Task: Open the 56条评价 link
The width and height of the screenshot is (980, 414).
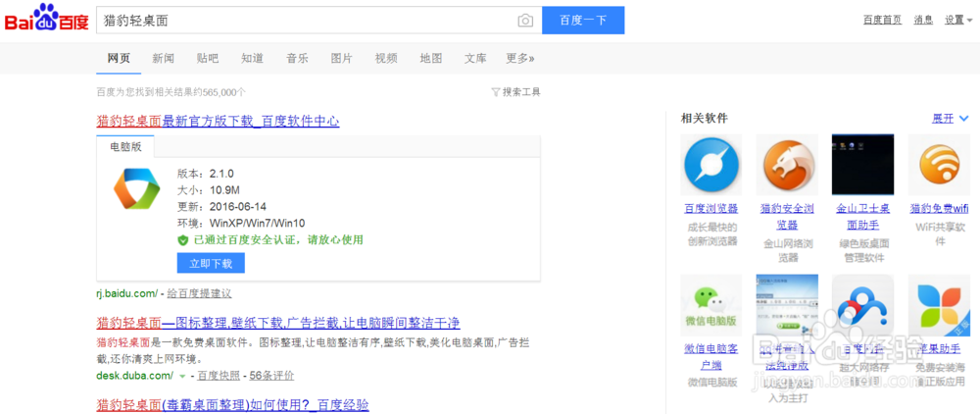Action: [x=271, y=376]
